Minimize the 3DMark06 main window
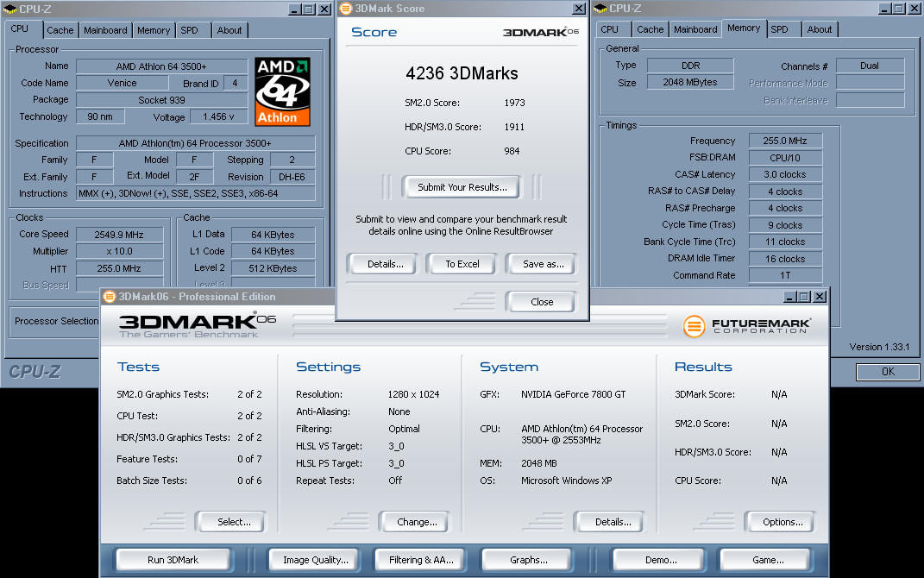The image size is (924, 578). pyautogui.click(x=789, y=297)
